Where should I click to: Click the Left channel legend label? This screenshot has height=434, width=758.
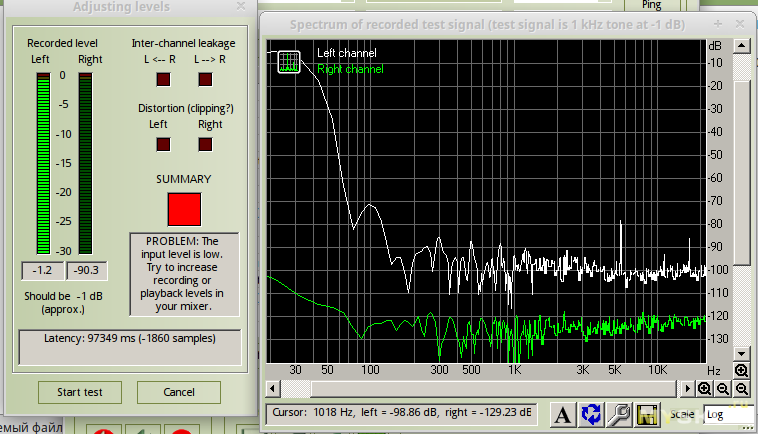tap(347, 53)
